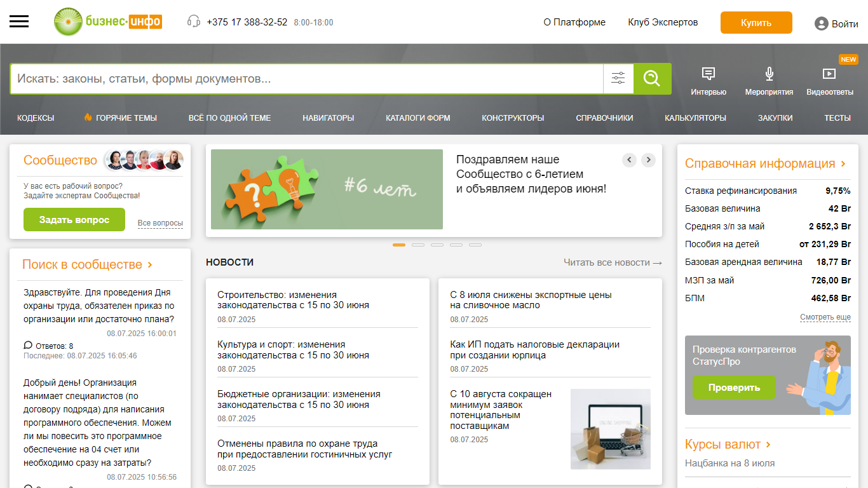Go to previous banner slide arrow
The image size is (868, 488).
(x=629, y=160)
